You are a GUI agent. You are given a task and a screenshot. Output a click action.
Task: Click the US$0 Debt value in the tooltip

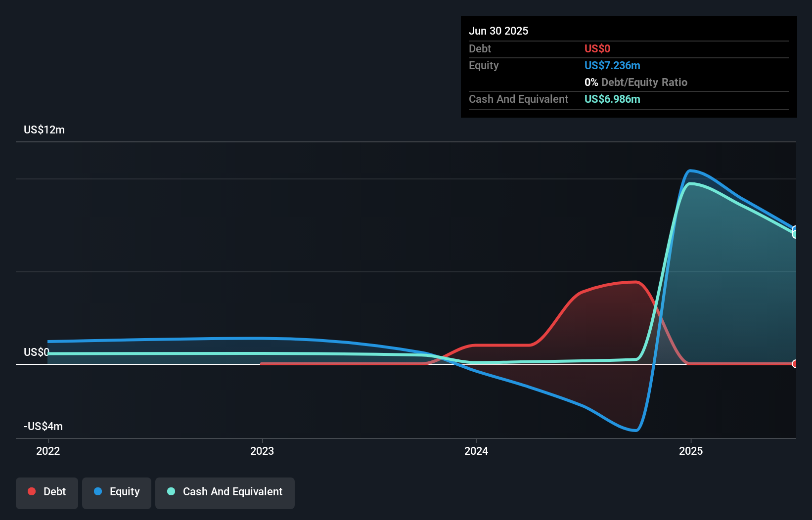[597, 48]
